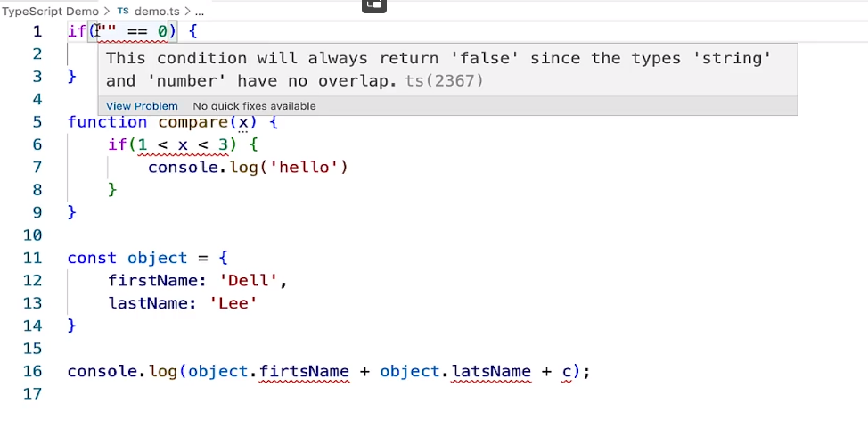
Task: Click the 'object' variable name on line 11
Action: click(157, 258)
